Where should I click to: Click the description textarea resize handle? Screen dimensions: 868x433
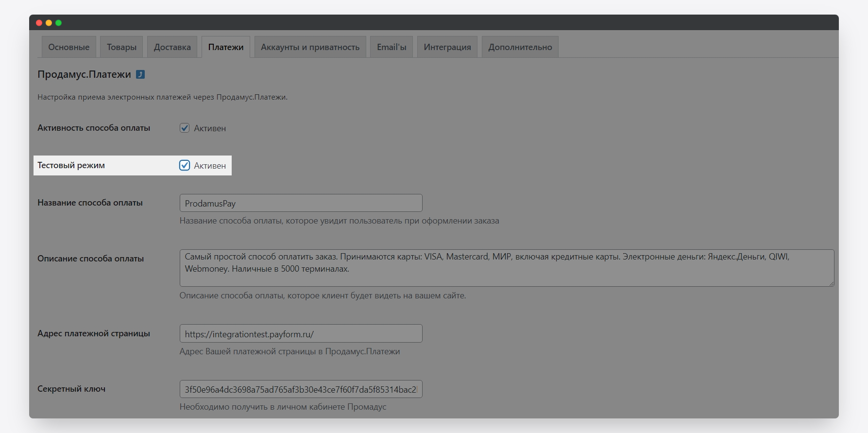(831, 283)
